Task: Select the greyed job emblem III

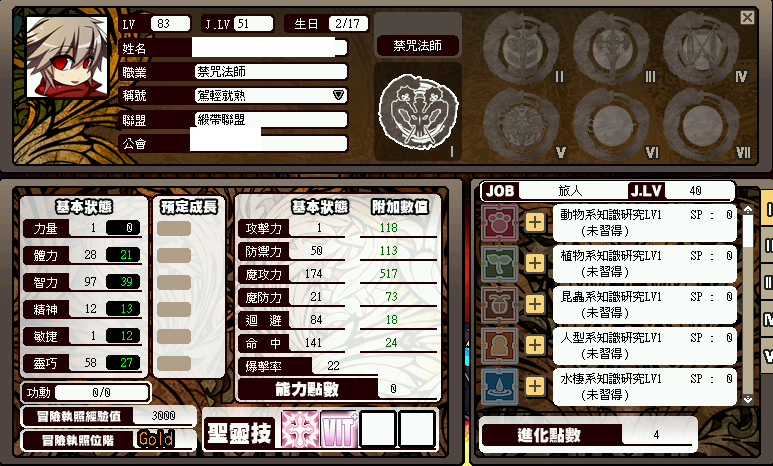Action: pyautogui.click(x=611, y=48)
